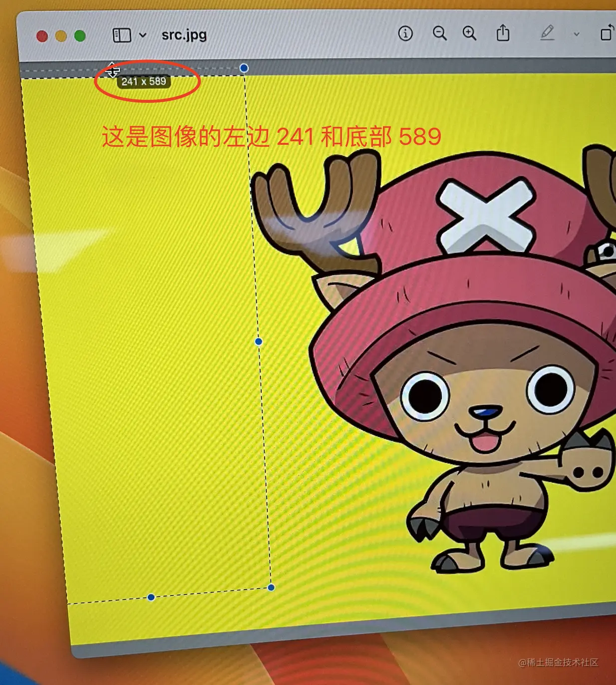Click the 241 x 589 size label
616x685 pixels.
tap(144, 81)
